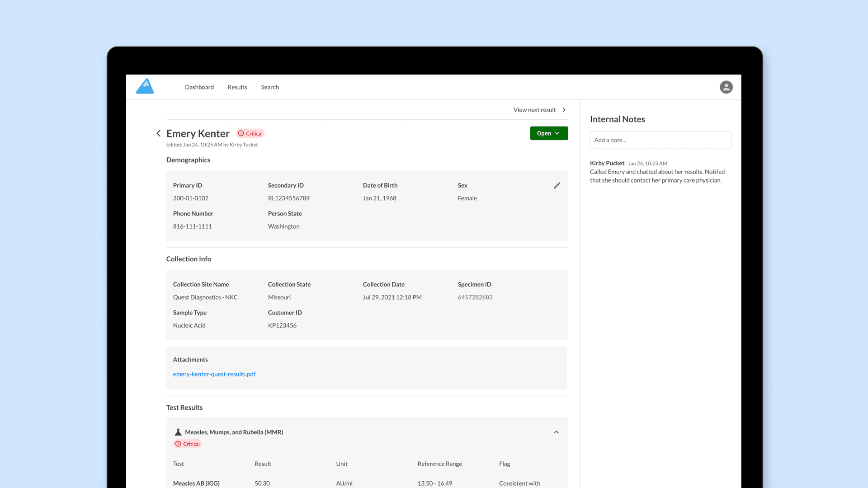
Task: Open the Search page
Action: (x=269, y=87)
